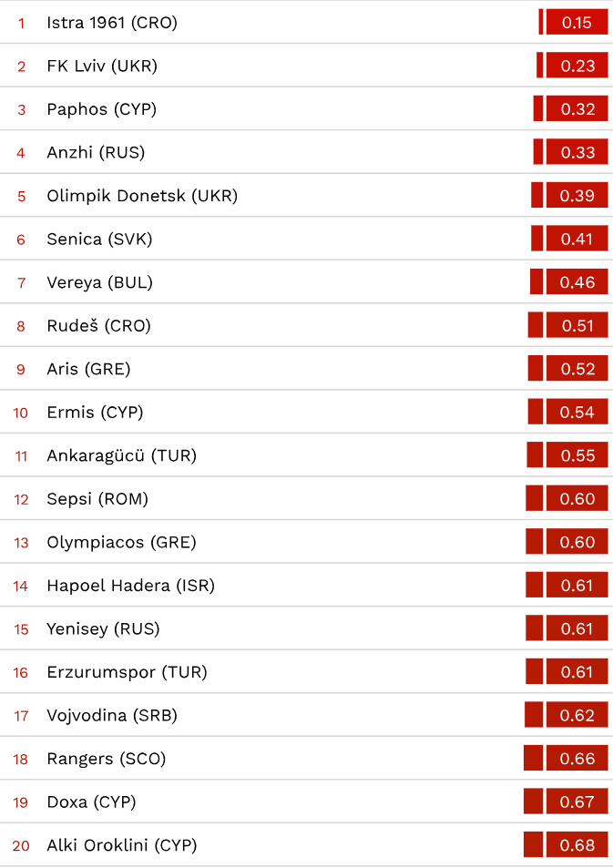The width and height of the screenshot is (613, 868).
Task: Click the red bar segment for Vojvodina
Action: click(x=534, y=715)
